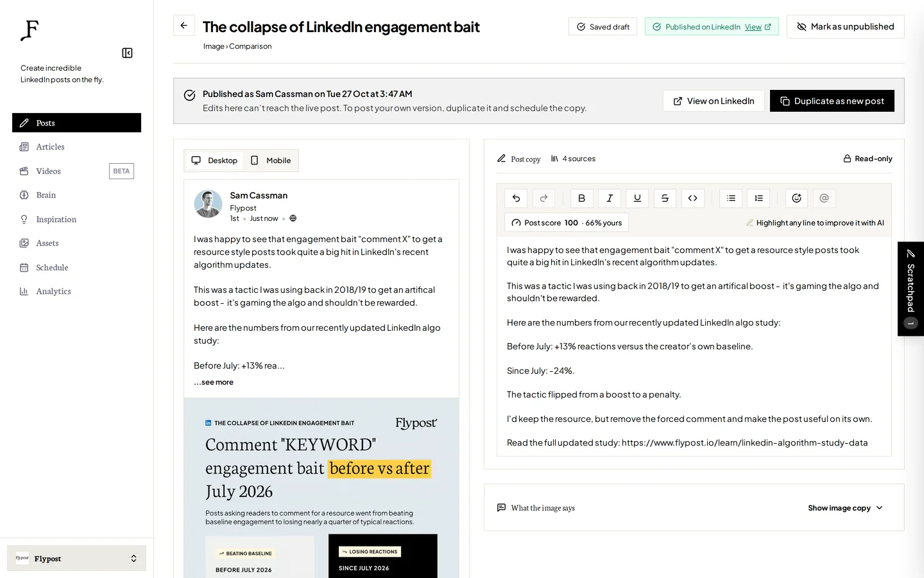
Task: Open the Brain section
Action: pyautogui.click(x=76, y=195)
